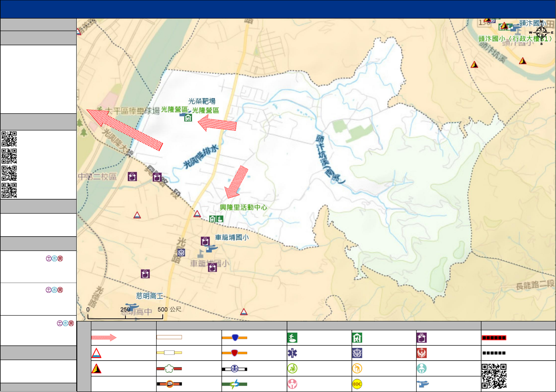Click the 中第二校區 label
The width and height of the screenshot is (556, 392).
[97, 176]
